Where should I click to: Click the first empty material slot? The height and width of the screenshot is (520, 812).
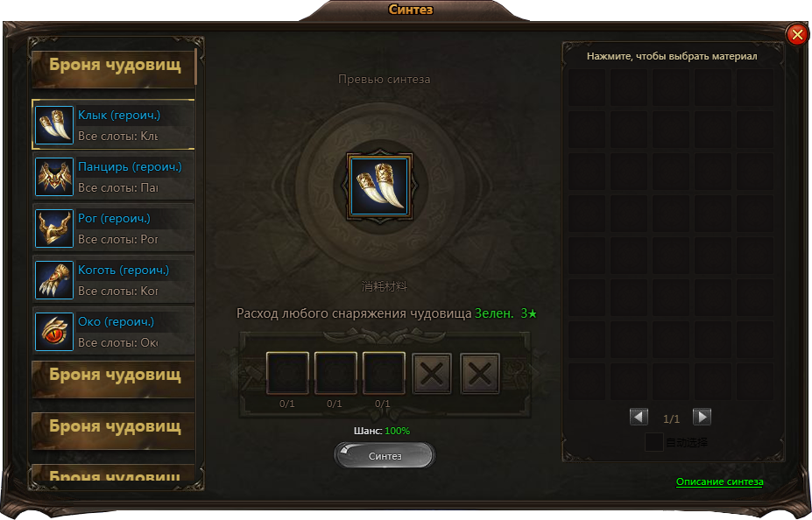tap(287, 373)
